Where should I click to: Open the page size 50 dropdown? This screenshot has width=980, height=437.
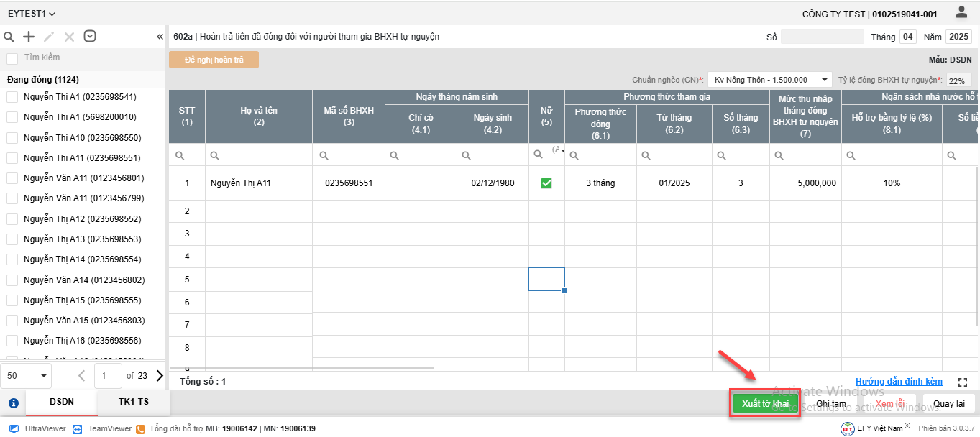tap(27, 375)
